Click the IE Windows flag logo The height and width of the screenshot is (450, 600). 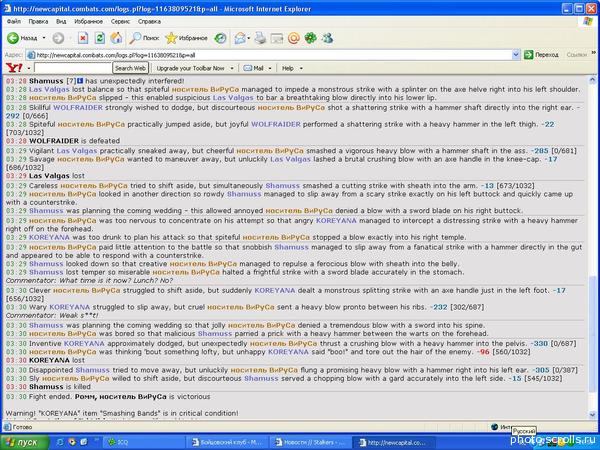588,21
